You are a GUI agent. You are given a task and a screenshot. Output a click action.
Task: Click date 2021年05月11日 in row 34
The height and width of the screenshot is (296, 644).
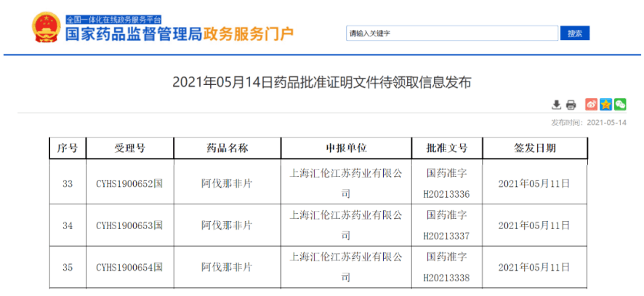pos(534,225)
